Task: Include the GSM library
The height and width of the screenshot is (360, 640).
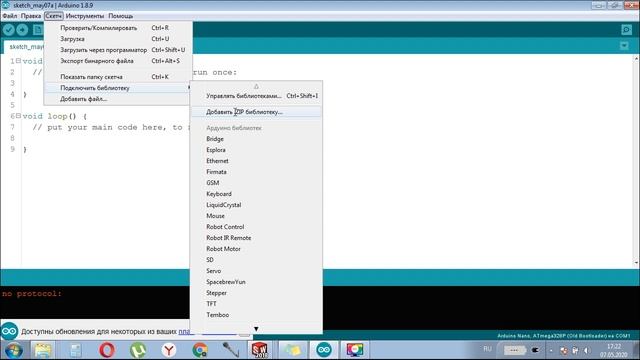Action: [x=213, y=183]
